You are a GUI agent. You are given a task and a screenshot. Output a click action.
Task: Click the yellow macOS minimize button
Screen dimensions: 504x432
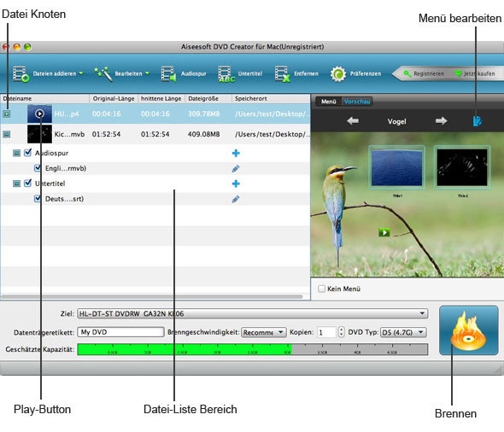pyautogui.click(x=16, y=47)
